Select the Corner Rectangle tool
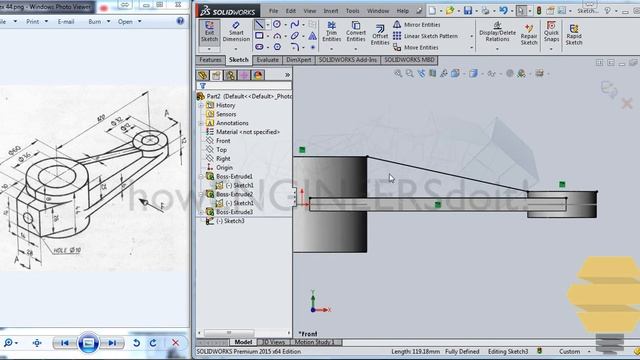This screenshot has height=360, width=640. pos(259,36)
